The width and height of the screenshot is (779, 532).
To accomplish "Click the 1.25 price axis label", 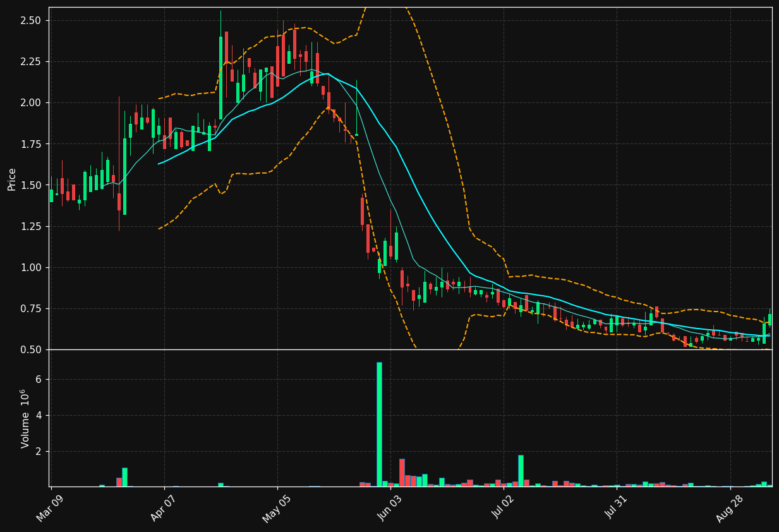I will pos(32,226).
